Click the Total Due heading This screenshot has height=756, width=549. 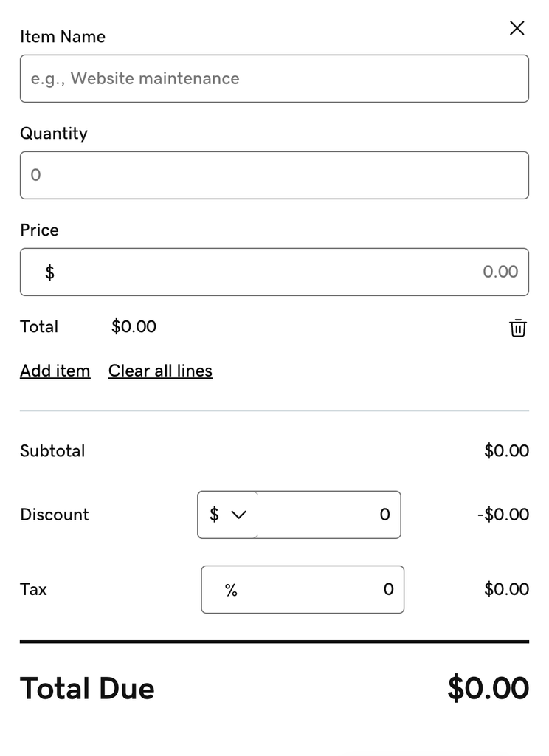tap(87, 688)
